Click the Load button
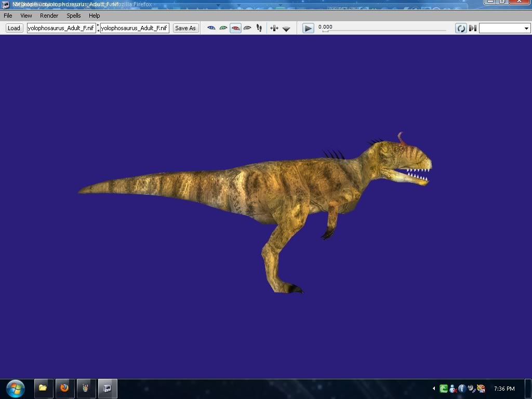532x399 pixels. pos(14,28)
